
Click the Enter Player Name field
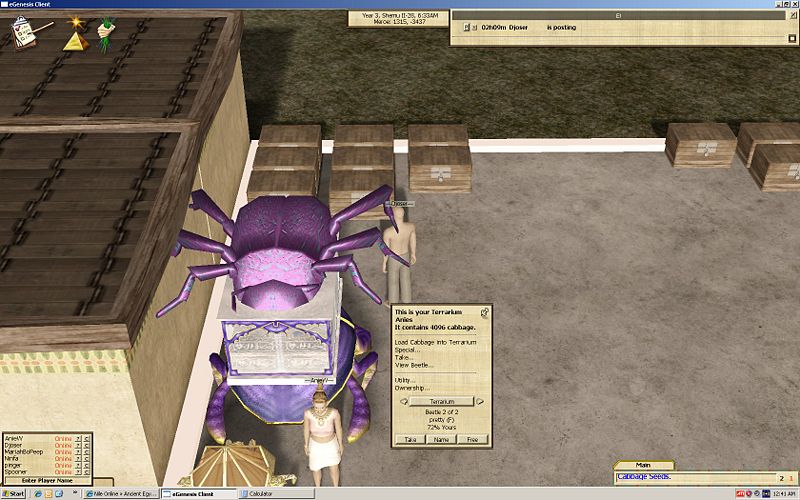47,481
